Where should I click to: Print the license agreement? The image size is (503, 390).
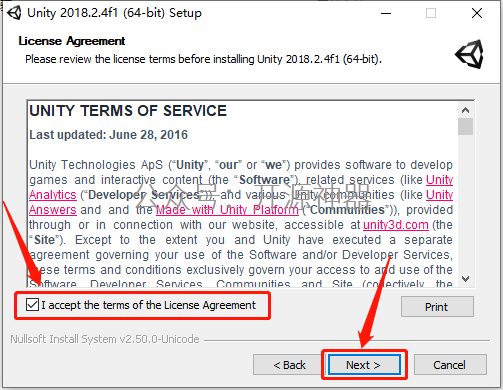tap(437, 307)
